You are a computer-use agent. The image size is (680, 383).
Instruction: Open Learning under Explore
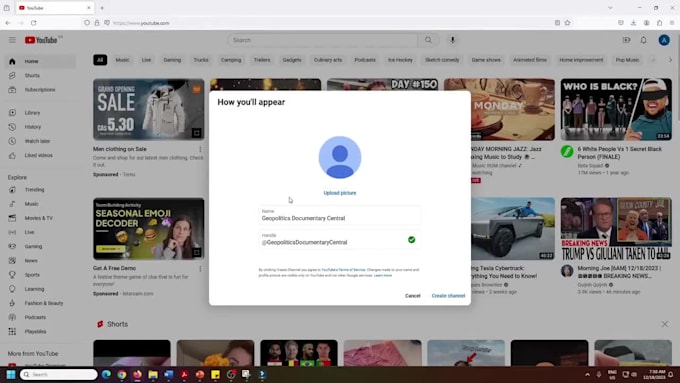(41, 289)
